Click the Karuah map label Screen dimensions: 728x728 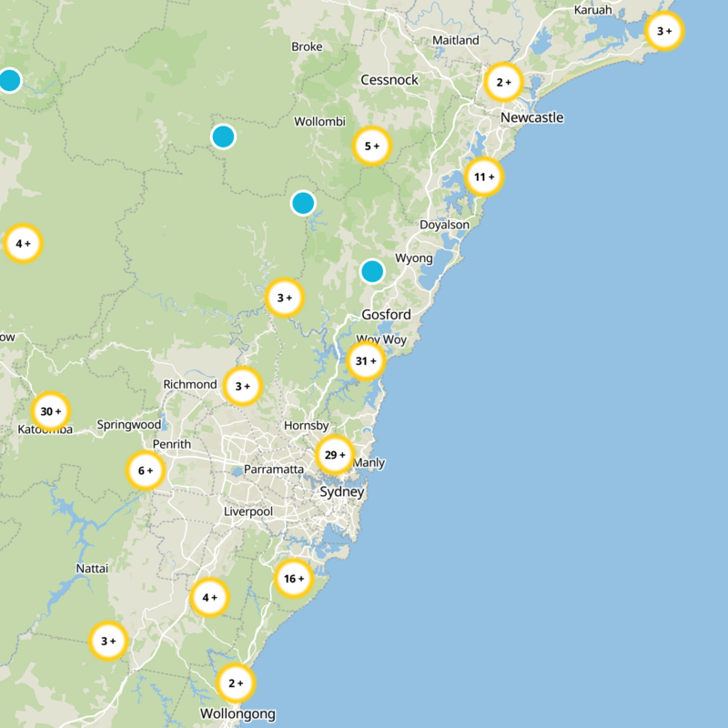click(x=593, y=10)
